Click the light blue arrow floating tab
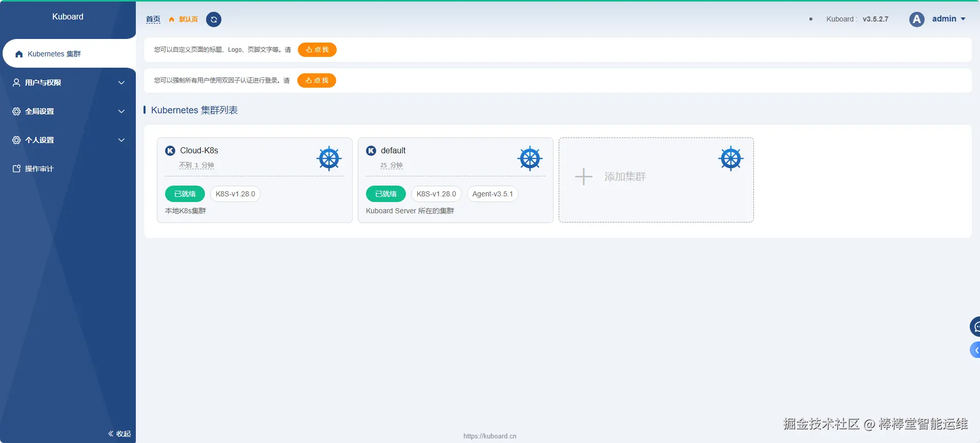 tap(975, 350)
